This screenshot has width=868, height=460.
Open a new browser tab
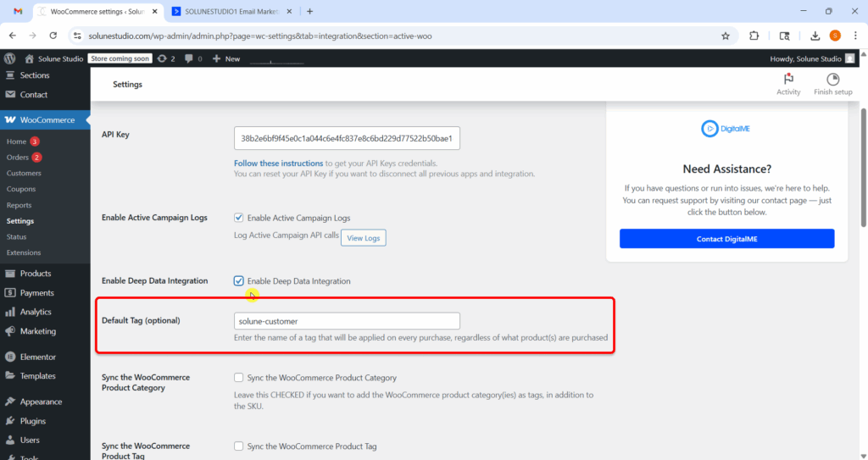click(310, 11)
